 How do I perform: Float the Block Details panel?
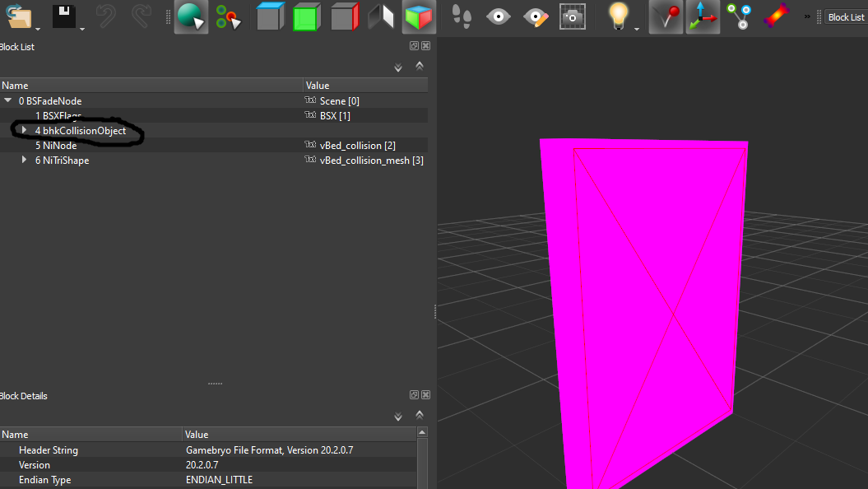(x=414, y=395)
